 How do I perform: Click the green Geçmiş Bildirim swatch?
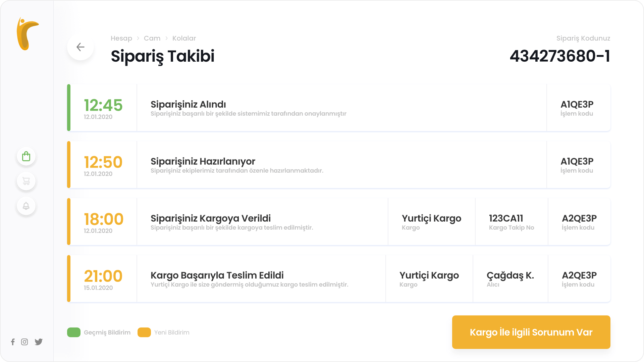tap(74, 332)
